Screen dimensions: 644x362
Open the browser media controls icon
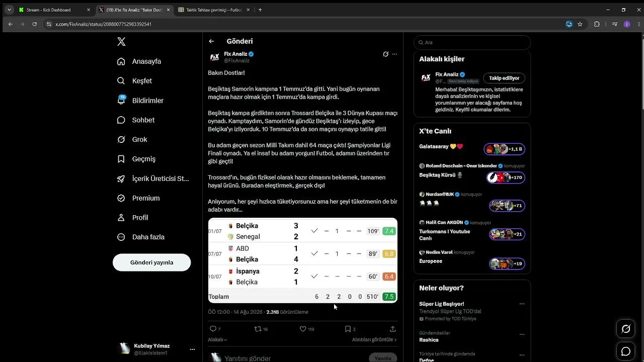tap(615, 24)
